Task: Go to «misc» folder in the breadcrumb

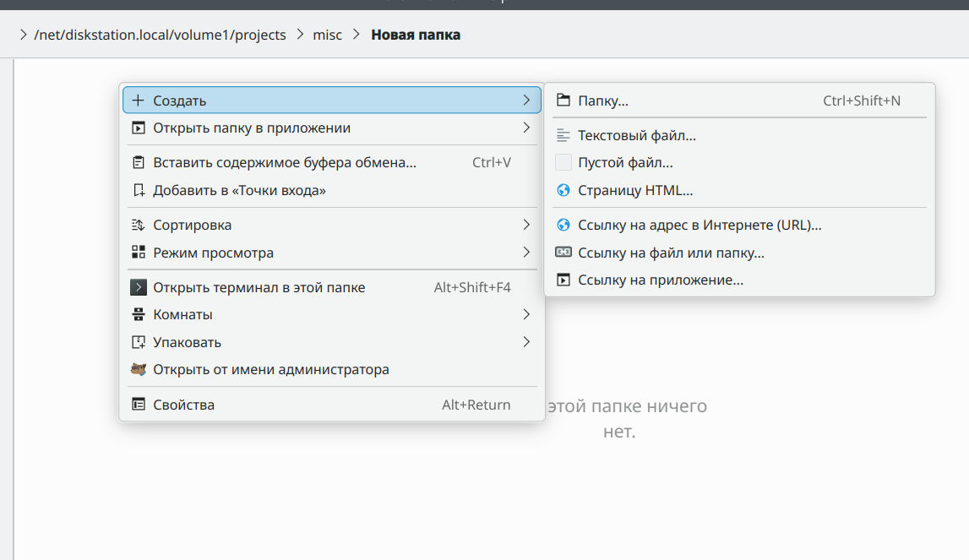Action: click(x=328, y=35)
